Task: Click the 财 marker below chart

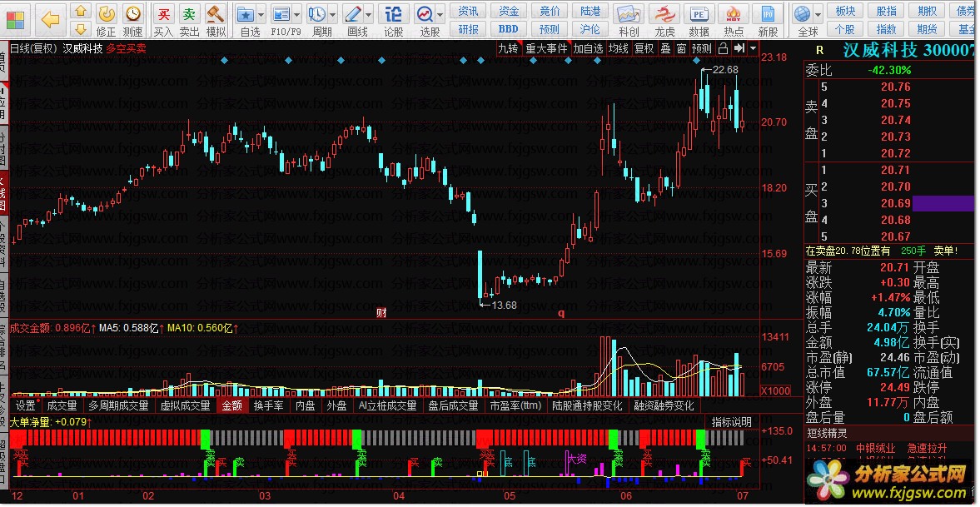Action: point(381,312)
